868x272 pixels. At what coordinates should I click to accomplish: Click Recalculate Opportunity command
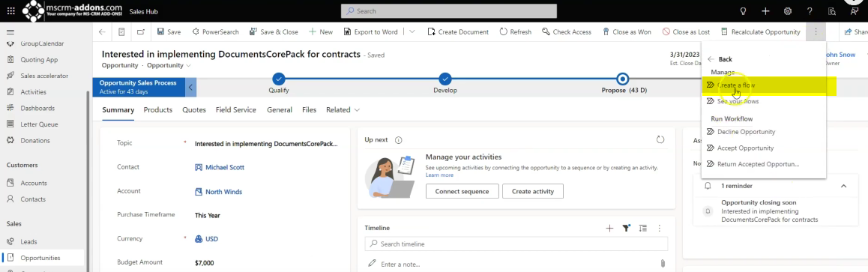tap(761, 32)
